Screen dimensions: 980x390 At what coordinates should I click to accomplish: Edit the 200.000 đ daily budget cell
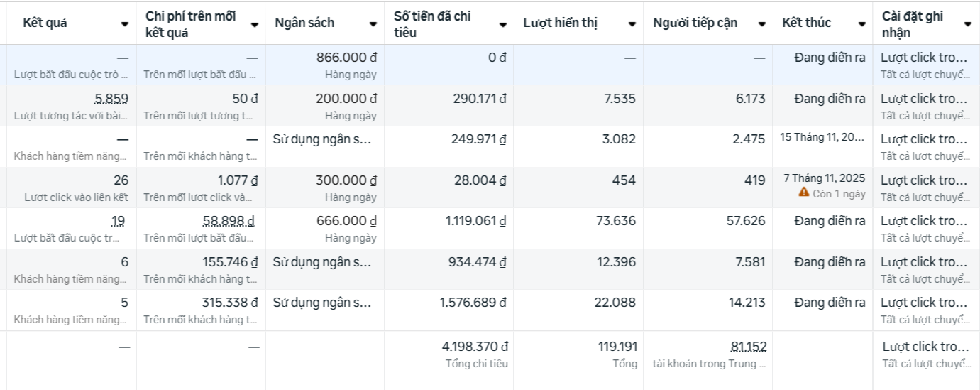tap(346, 99)
